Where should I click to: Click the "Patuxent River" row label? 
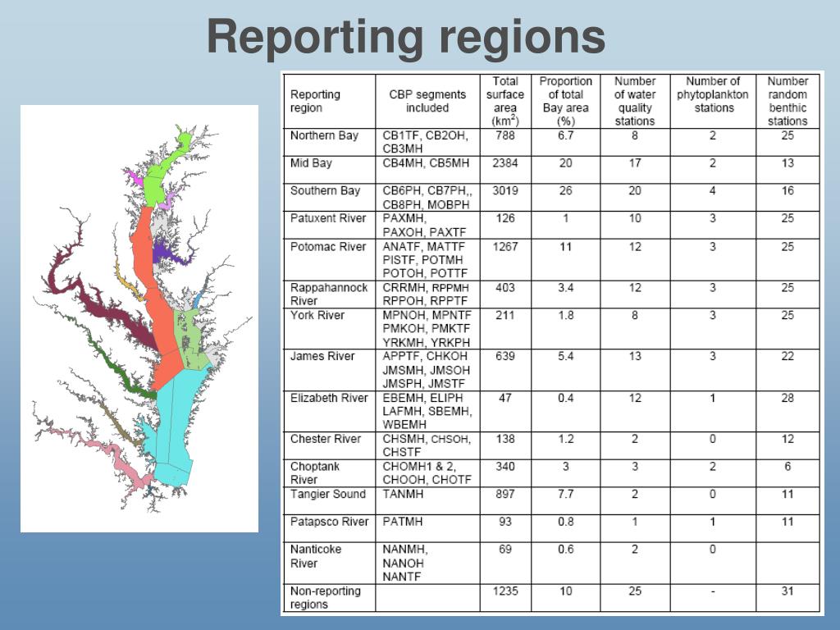click(x=328, y=218)
